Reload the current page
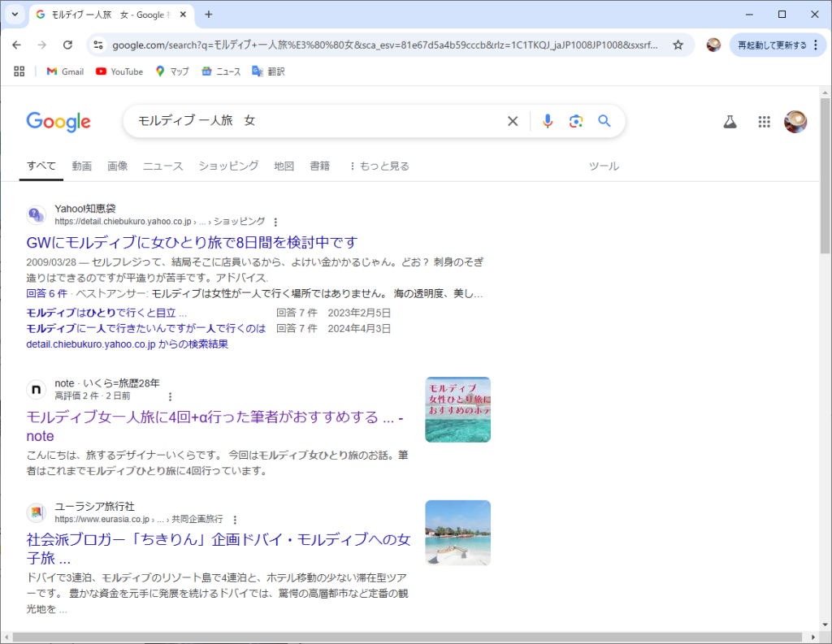 point(67,45)
